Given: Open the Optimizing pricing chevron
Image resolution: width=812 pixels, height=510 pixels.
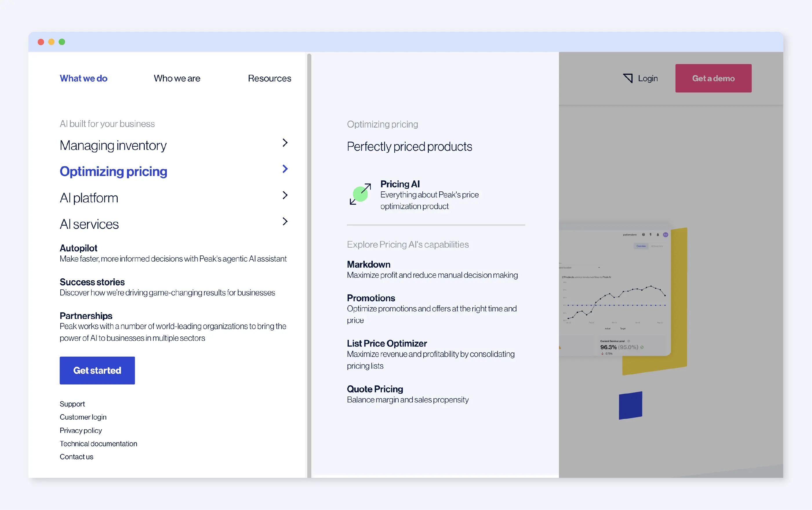Looking at the screenshot, I should pos(285,169).
